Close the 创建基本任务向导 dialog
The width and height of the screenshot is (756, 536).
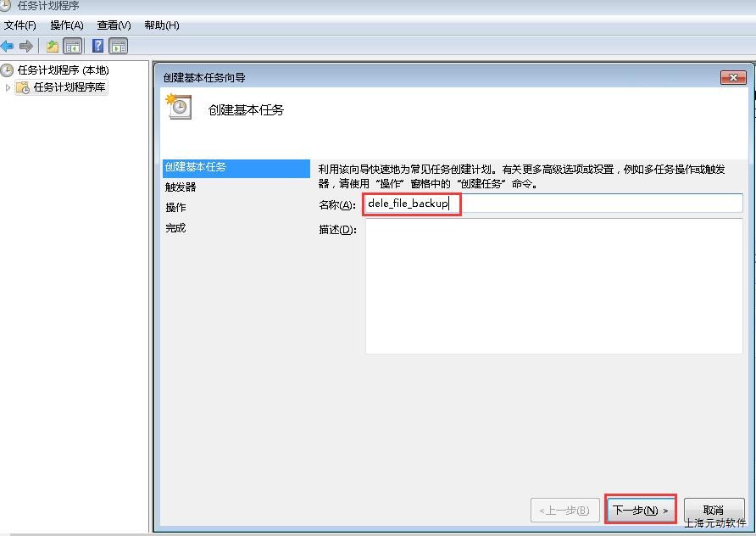click(733, 77)
